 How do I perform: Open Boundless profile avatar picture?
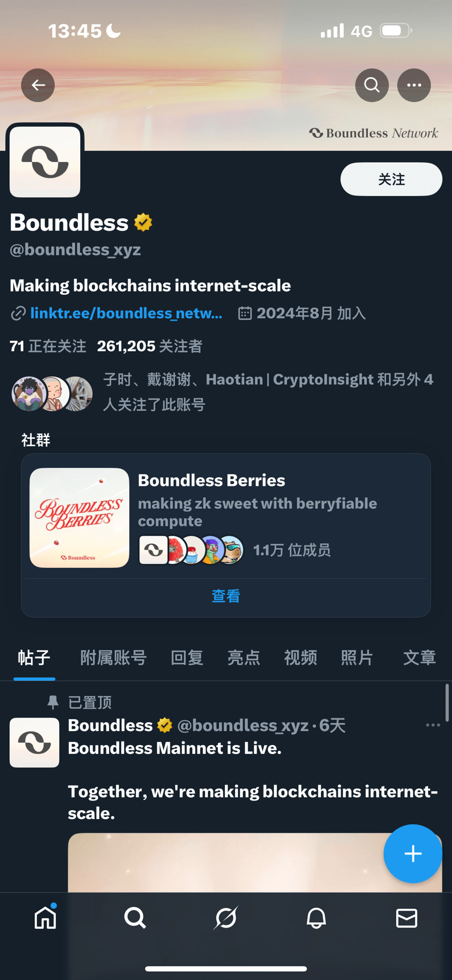pos(45,162)
